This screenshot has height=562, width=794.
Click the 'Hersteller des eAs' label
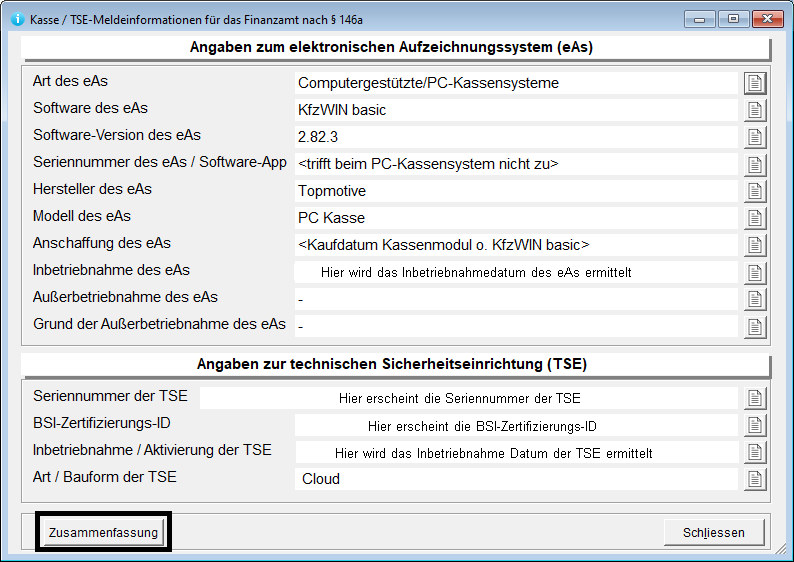92,189
